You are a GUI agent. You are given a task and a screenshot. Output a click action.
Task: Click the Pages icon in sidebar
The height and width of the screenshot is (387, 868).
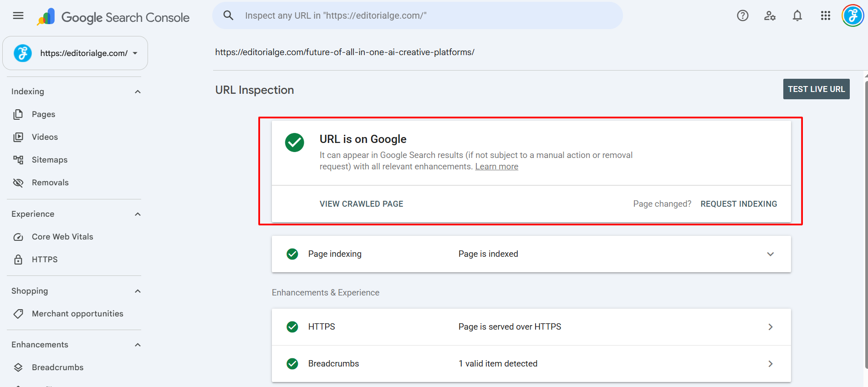[x=18, y=114]
